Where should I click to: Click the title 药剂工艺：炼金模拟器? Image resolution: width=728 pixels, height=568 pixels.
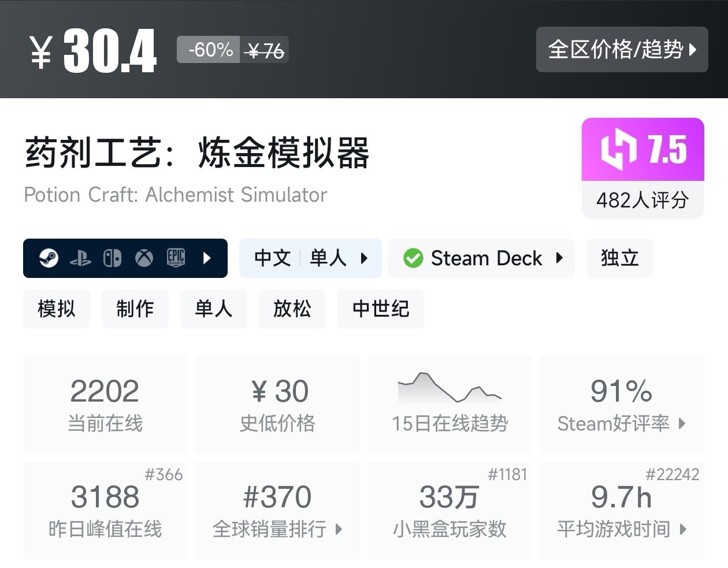(197, 153)
